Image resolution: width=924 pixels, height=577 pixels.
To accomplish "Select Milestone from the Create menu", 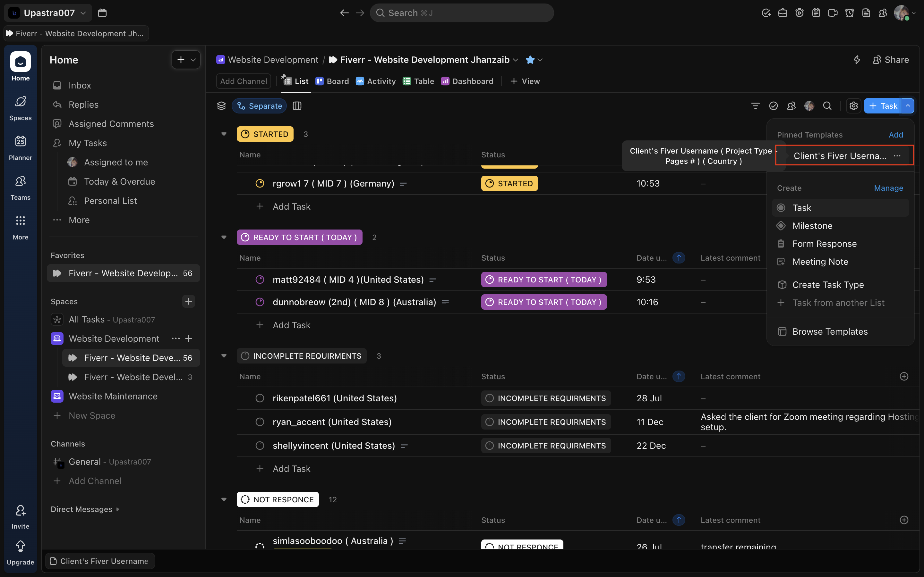I will [812, 226].
